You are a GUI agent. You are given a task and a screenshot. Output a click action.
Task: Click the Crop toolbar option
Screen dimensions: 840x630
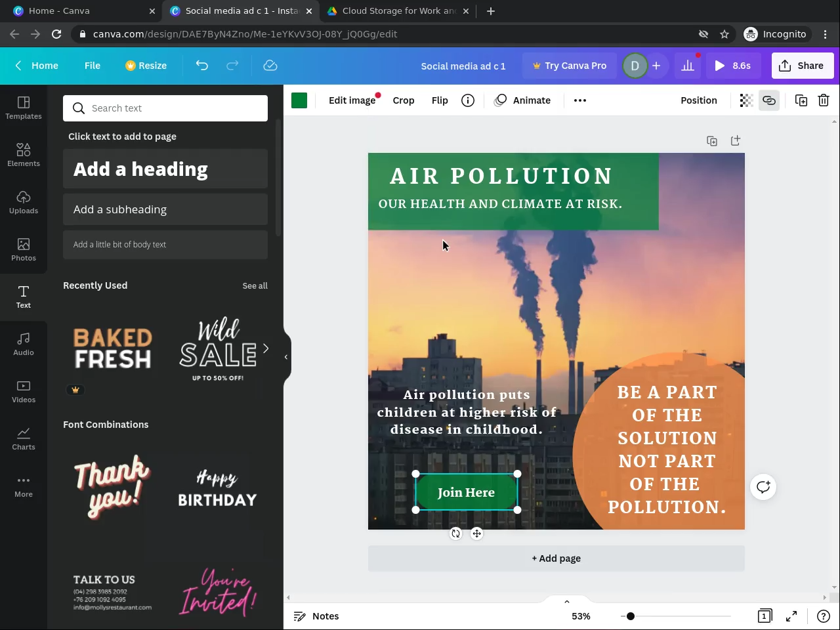coord(404,100)
